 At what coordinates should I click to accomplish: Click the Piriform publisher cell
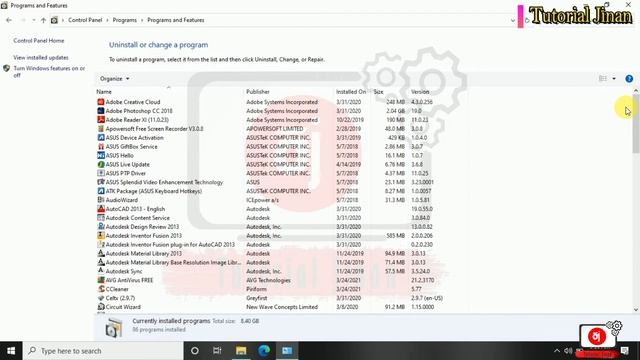(x=256, y=289)
